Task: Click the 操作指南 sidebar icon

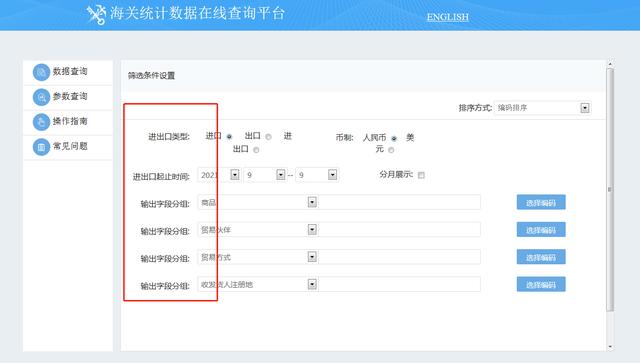Action: coord(41,122)
